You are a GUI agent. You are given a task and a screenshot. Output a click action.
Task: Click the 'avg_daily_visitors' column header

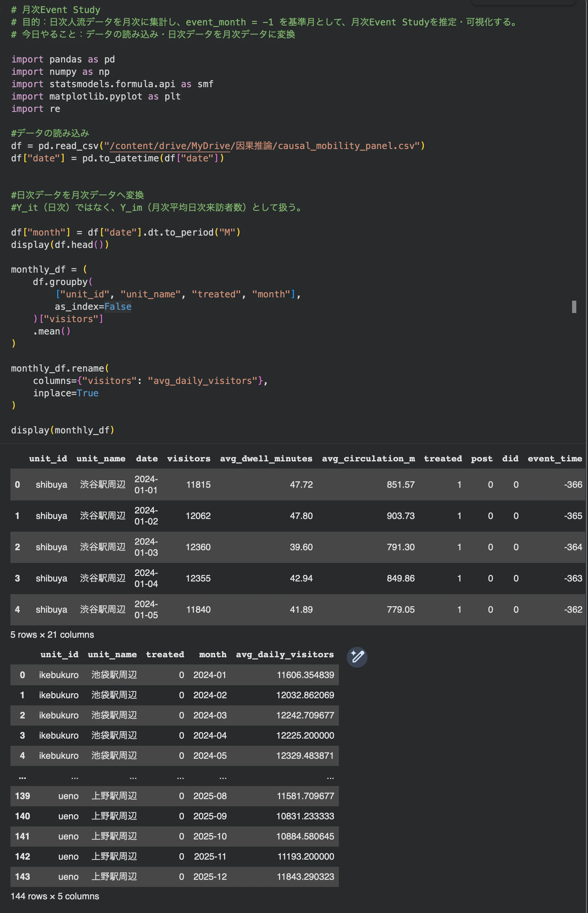click(285, 655)
